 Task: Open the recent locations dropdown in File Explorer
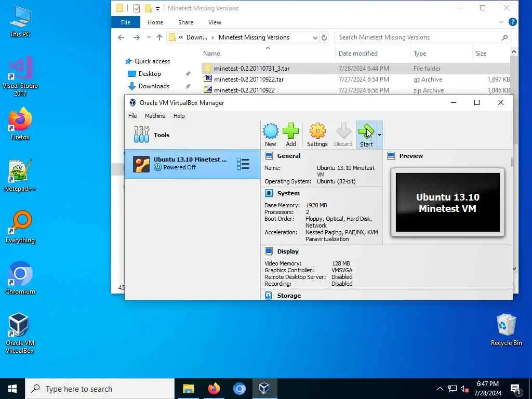[149, 37]
